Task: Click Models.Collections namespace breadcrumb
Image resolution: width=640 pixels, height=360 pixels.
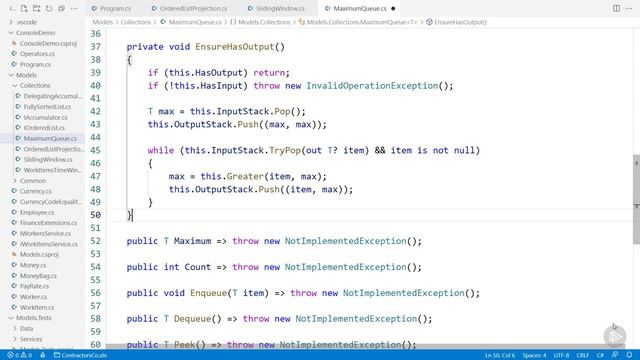Action: click(264, 22)
